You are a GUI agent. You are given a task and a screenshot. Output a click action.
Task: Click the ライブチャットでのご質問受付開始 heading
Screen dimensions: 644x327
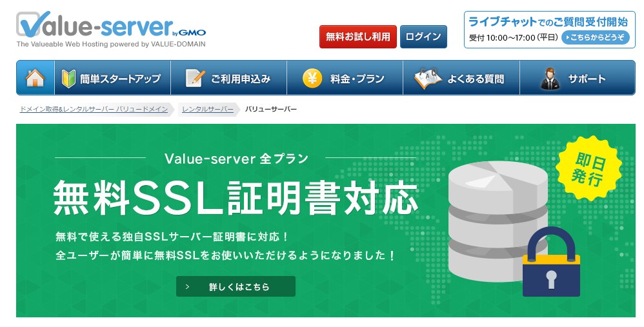(x=548, y=21)
